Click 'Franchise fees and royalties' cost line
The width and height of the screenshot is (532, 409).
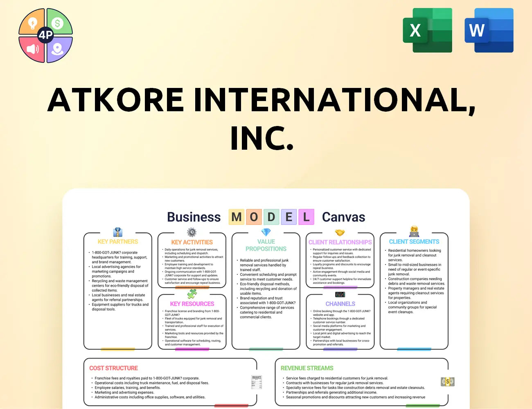[x=145, y=378]
